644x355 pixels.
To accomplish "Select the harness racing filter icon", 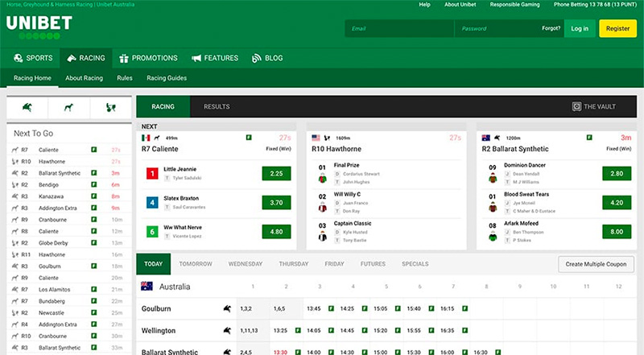I will pos(110,107).
